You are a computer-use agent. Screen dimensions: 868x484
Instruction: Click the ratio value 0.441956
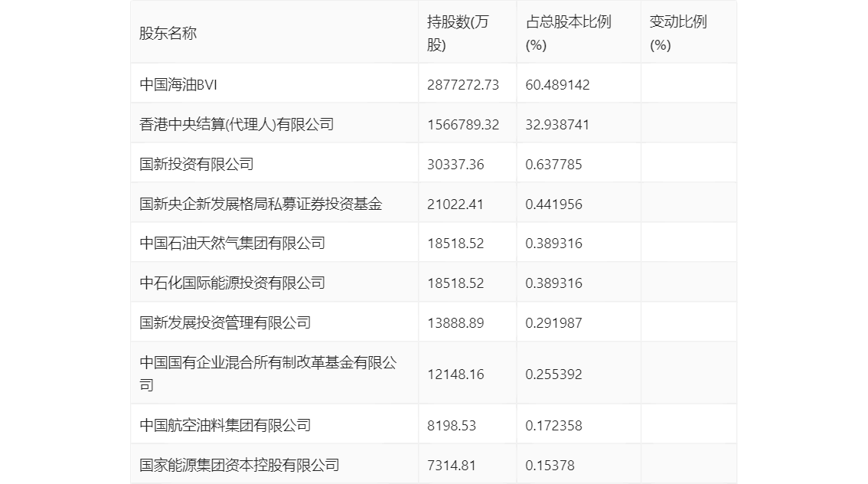[553, 204]
